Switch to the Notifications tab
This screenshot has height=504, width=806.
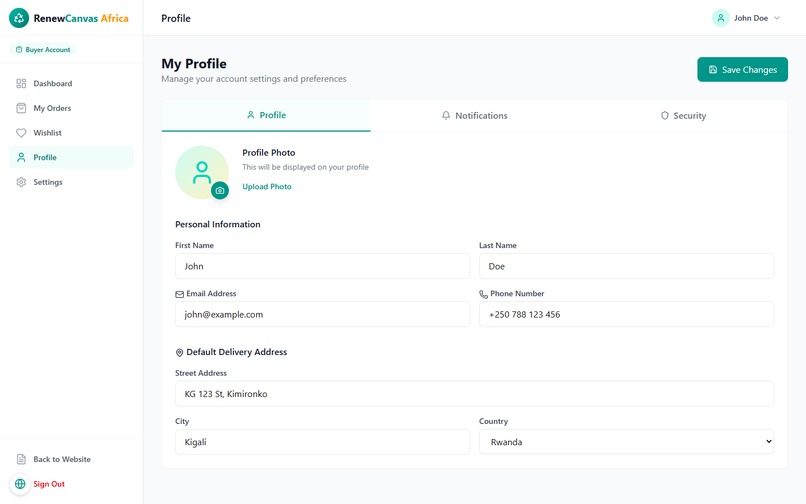(x=474, y=116)
